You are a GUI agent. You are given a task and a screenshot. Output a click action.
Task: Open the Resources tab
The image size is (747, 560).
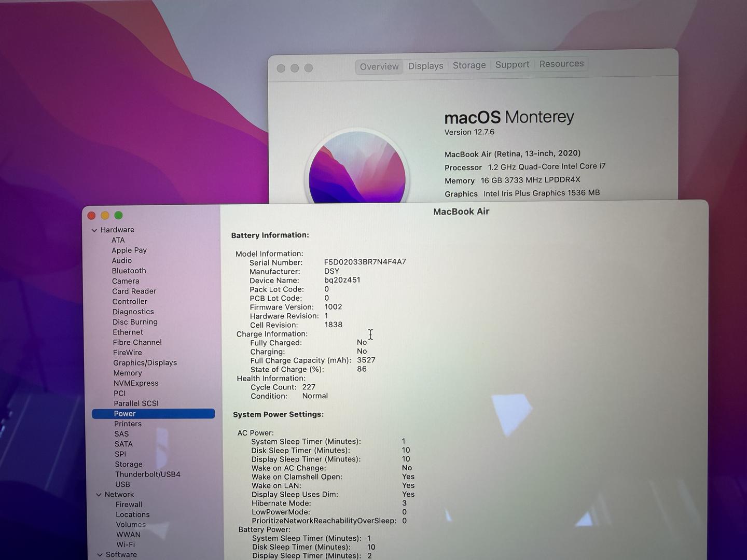click(561, 64)
